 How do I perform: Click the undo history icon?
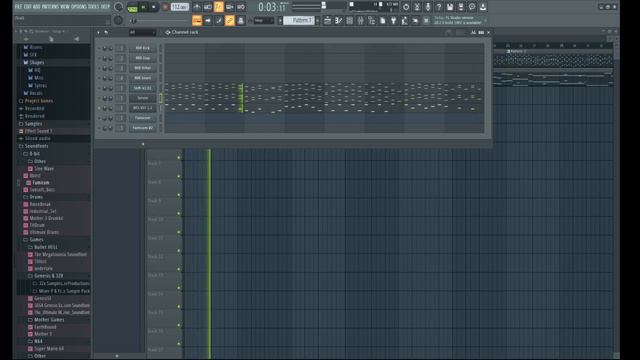[406, 7]
